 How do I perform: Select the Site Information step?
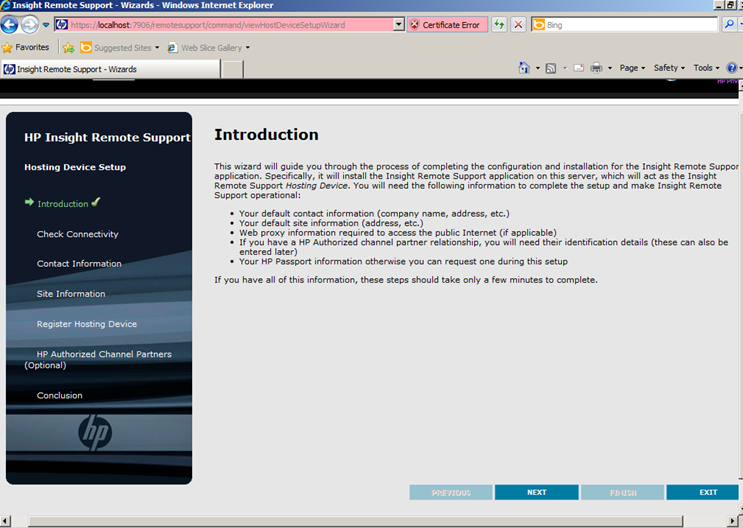pyautogui.click(x=71, y=294)
